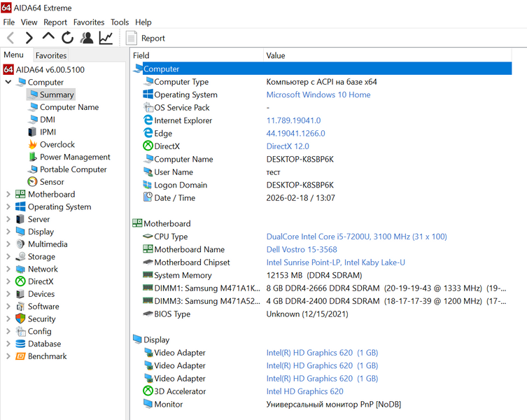
Task: Click the Multimedia speaker icon
Action: 20,244
